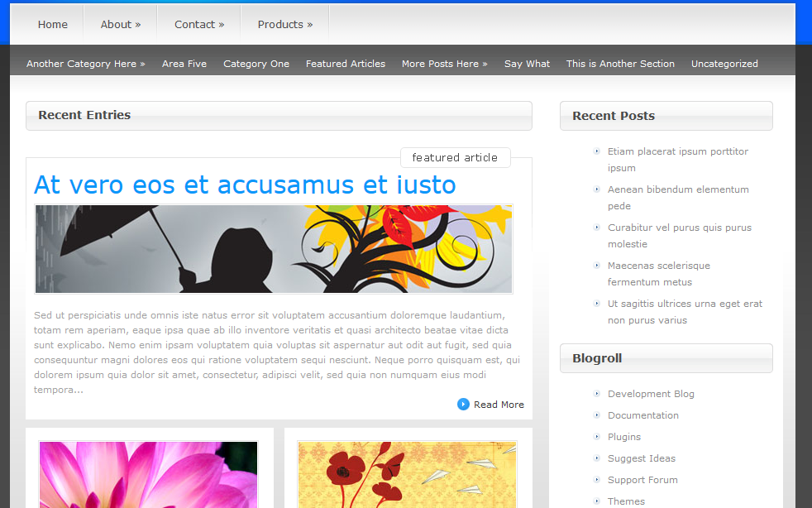Click the umbrella silhouette featured image
Screen dimensions: 812x508
pyautogui.click(x=274, y=249)
